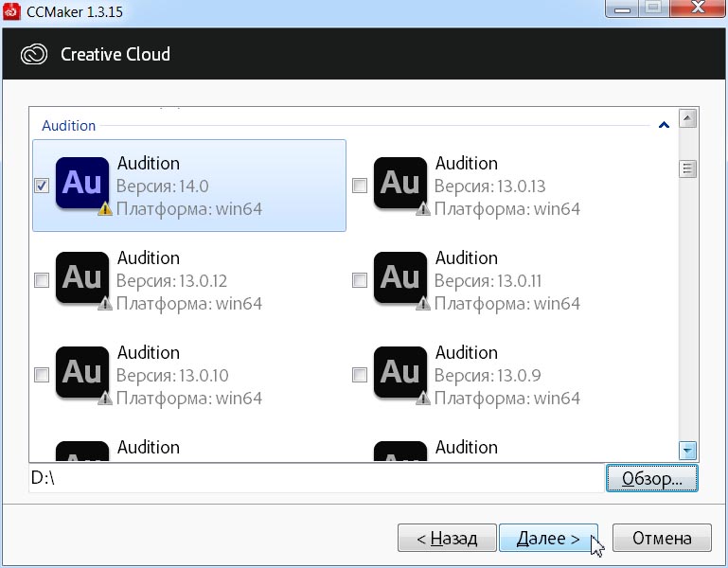This screenshot has width=728, height=568.
Task: Click the text Версия: 13.0.11
Action: pos(488,281)
